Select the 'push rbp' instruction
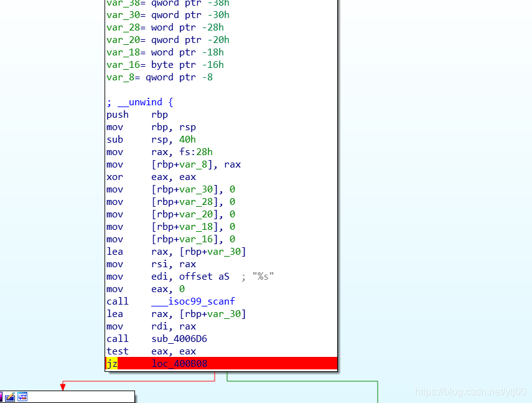This screenshot has height=403, width=532. (137, 115)
